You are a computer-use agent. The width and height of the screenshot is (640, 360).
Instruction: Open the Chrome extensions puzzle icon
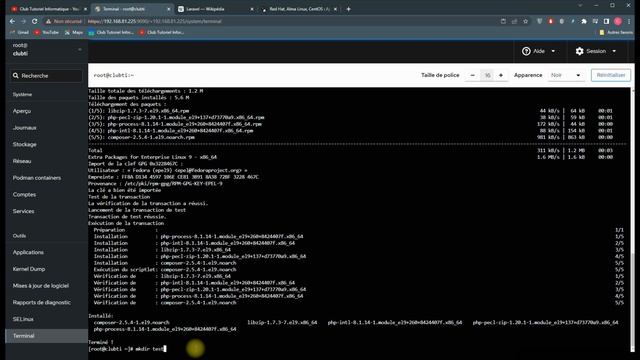tap(584, 21)
